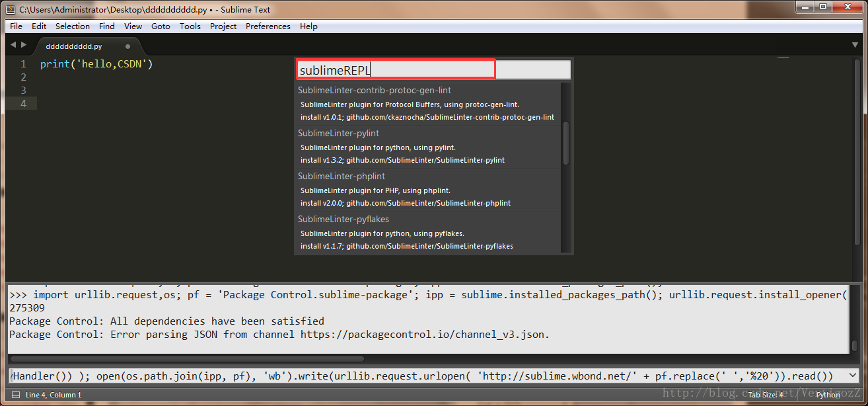Click the package list vertical scrollbar
The height and width of the screenshot is (406, 868).
[x=565, y=143]
